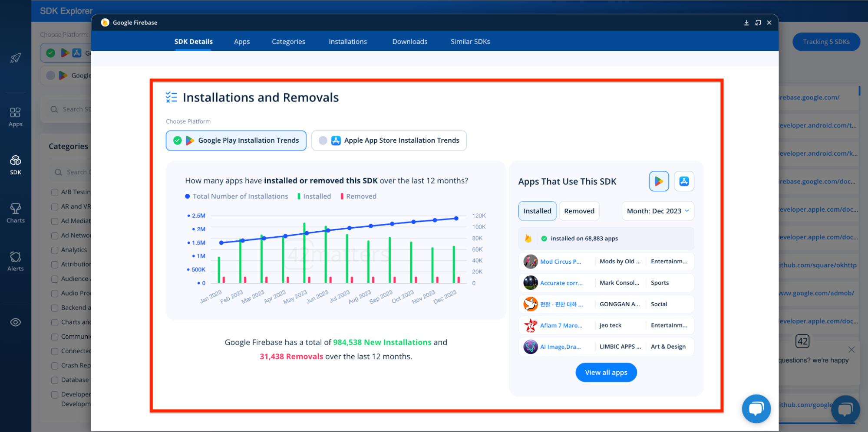This screenshot has width=868, height=432.
Task: Click the rocket icon in the left sidebar
Action: [16, 58]
